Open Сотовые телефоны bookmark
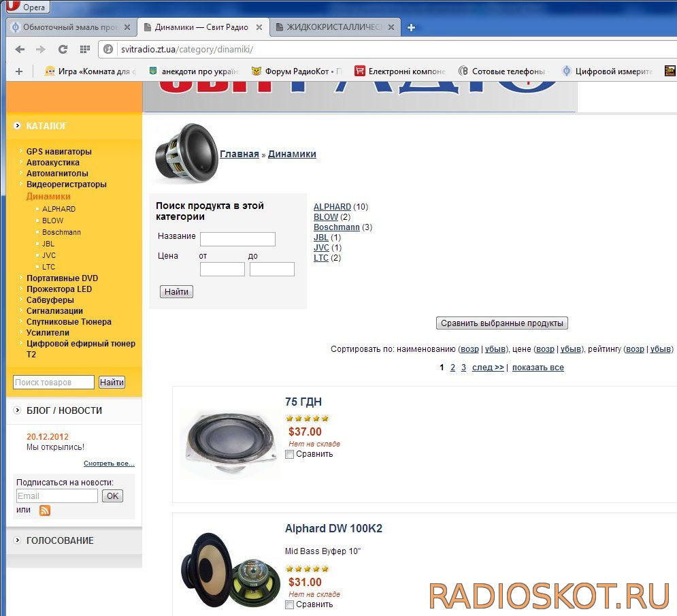Image resolution: width=677 pixels, height=616 pixels. click(x=503, y=71)
